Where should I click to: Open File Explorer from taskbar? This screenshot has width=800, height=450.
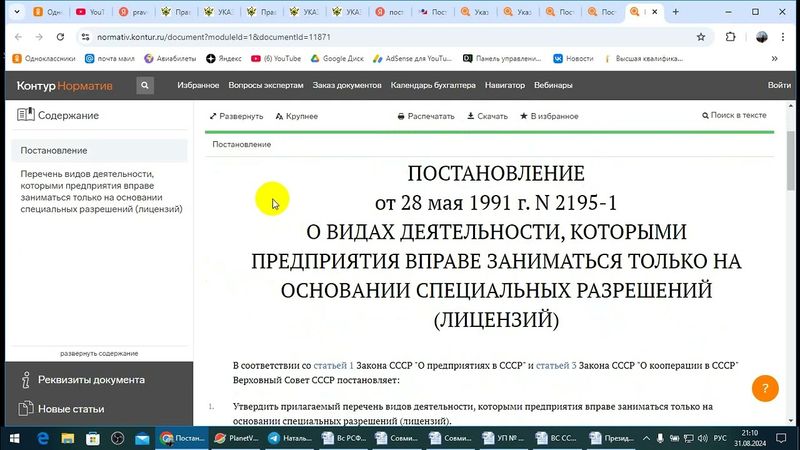pos(68,438)
